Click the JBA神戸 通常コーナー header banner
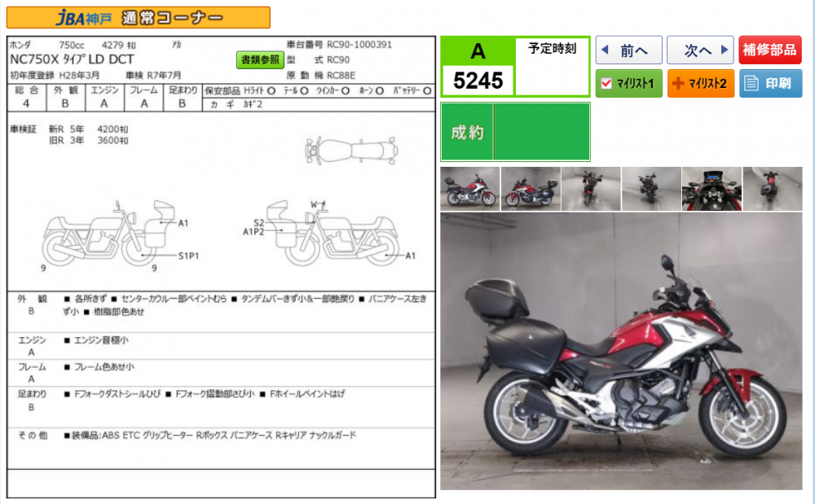 (138, 17)
